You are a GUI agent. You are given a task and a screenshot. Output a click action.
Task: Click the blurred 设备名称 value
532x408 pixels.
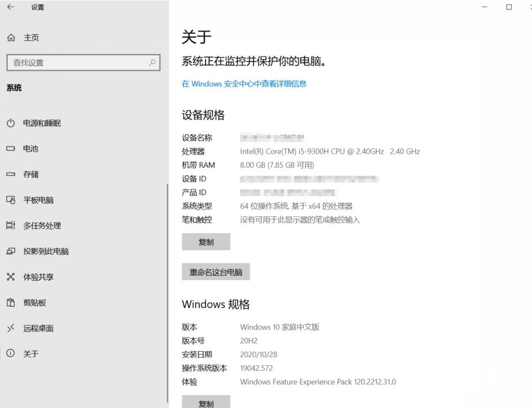coord(272,138)
